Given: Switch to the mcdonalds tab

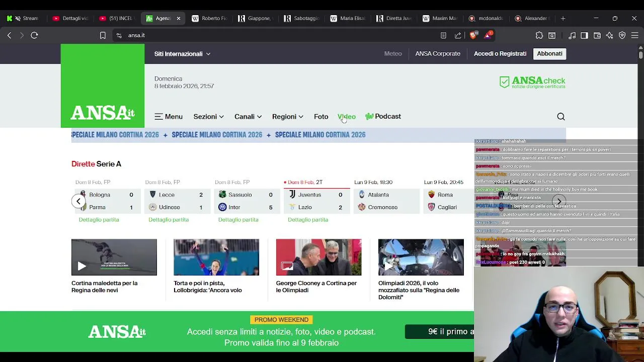Looking at the screenshot, I should point(486,18).
